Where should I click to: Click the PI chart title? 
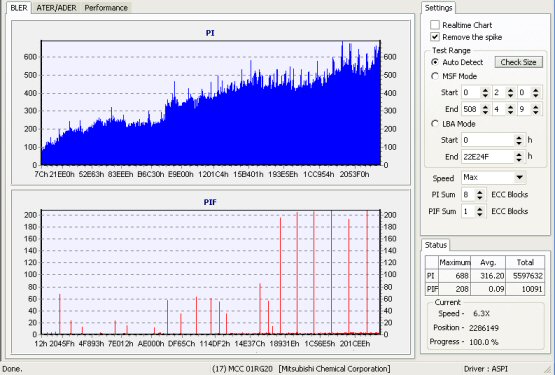tap(210, 33)
